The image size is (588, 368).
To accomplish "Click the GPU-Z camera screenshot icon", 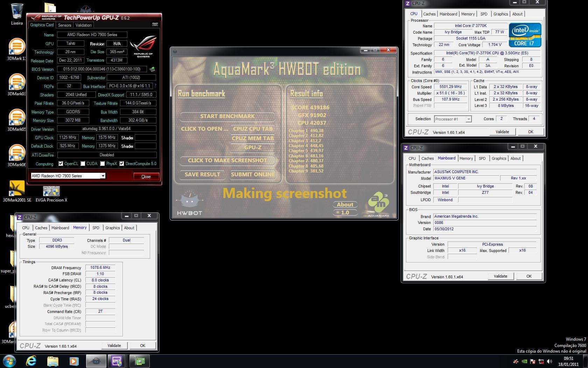I will click(155, 25).
